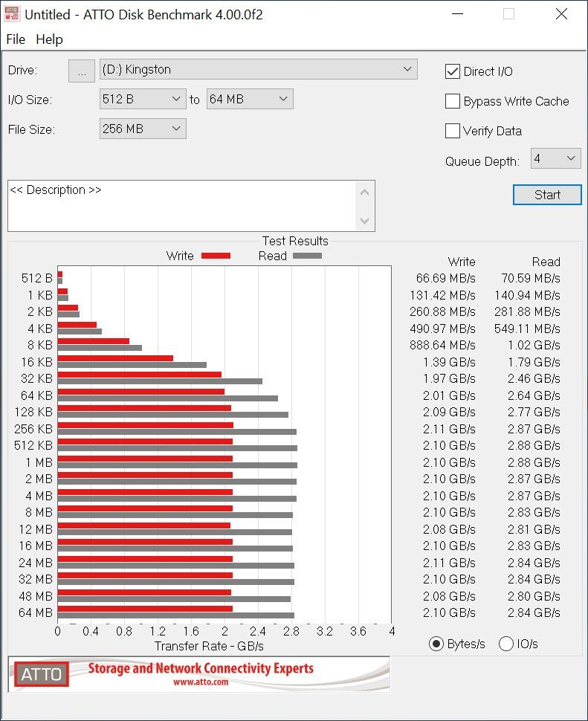This screenshot has height=721, width=588.
Task: Select the Bytes/s radio button
Action: pyautogui.click(x=436, y=644)
